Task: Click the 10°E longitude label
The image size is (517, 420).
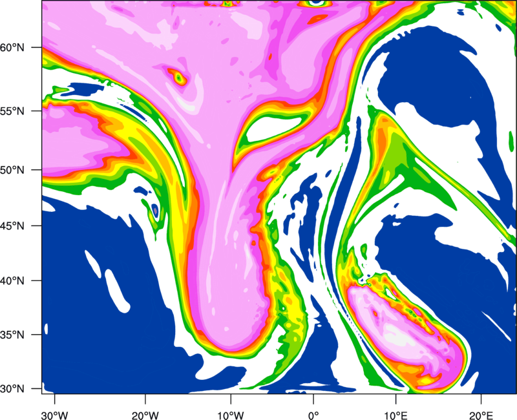Action: [x=396, y=415]
